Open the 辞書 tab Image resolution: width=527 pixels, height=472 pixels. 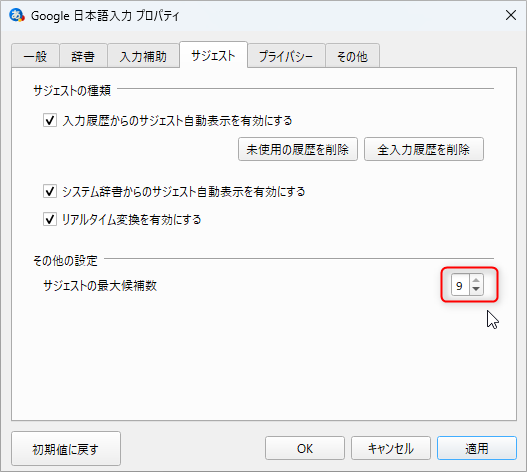coord(83,56)
